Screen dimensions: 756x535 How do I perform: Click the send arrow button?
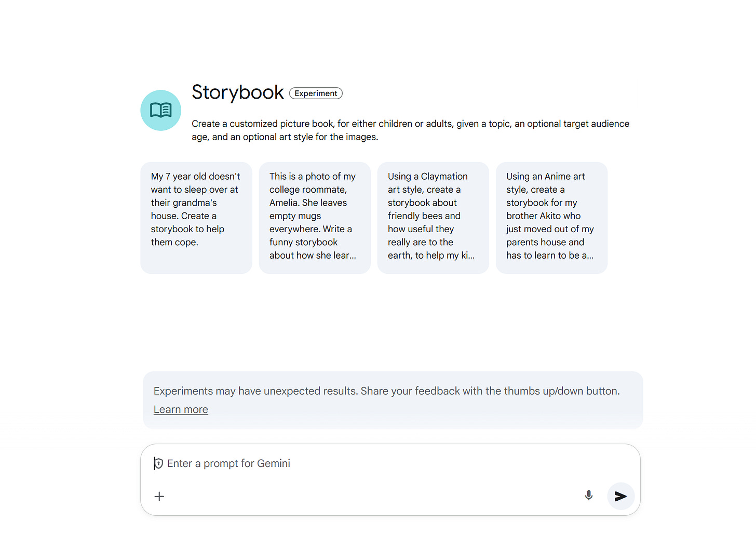[620, 496]
